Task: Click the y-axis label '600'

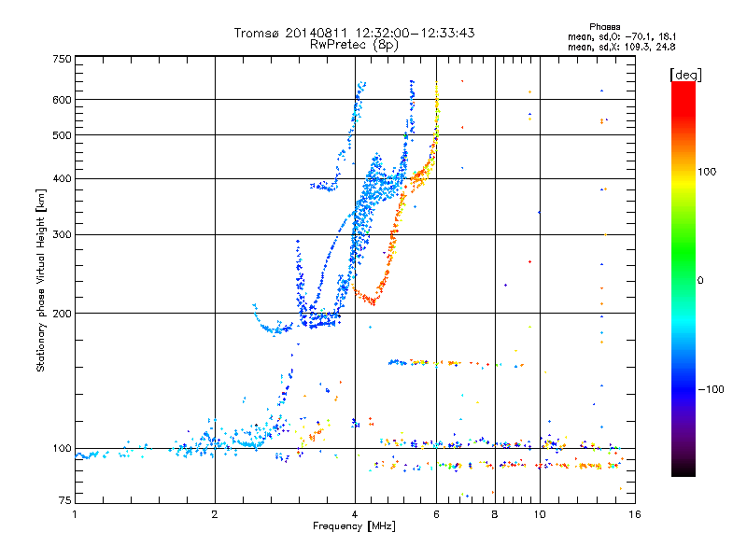Action: click(62, 100)
